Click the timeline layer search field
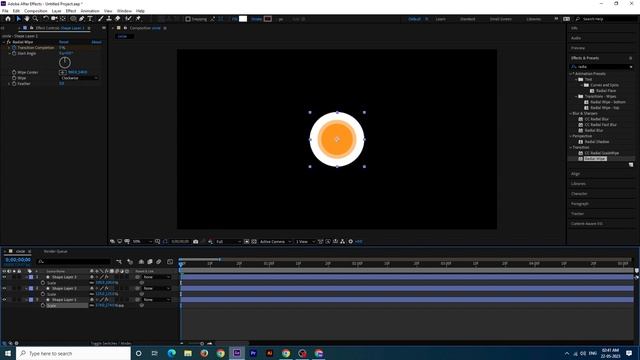640x360 pixels. [x=73, y=261]
